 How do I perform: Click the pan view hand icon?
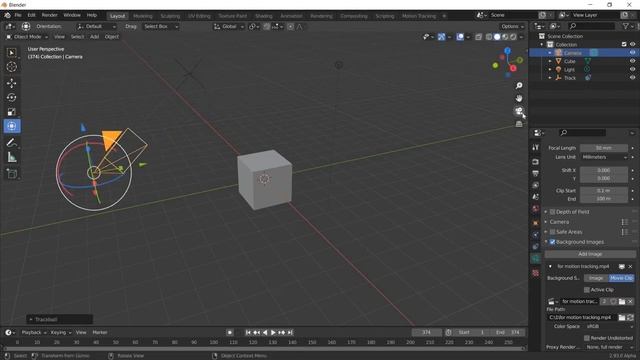tap(519, 98)
